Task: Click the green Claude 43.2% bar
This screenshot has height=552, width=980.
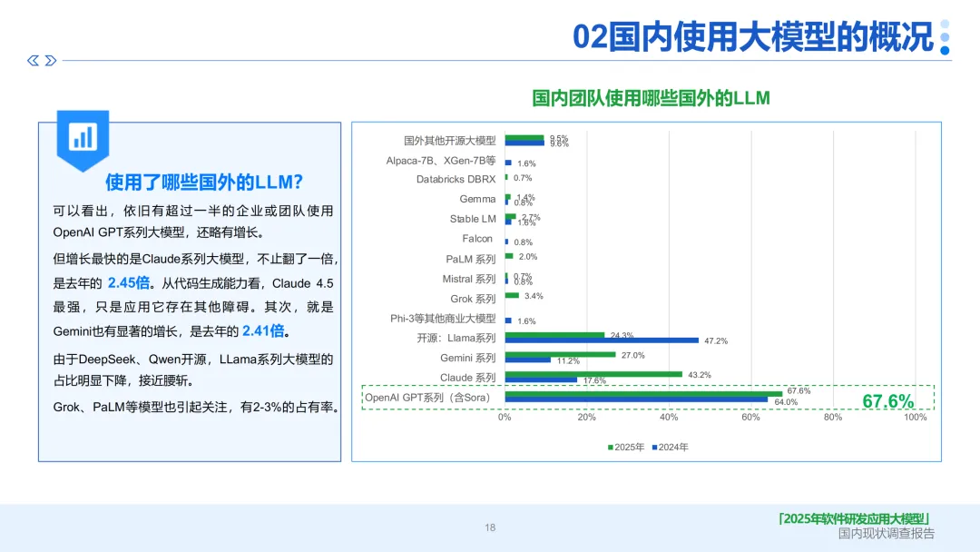Action: [x=593, y=374]
